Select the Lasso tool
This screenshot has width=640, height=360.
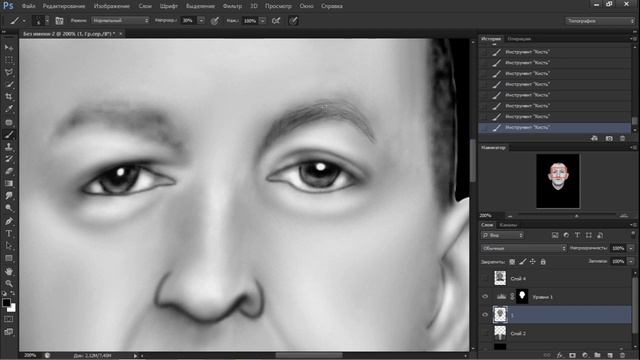click(x=9, y=72)
